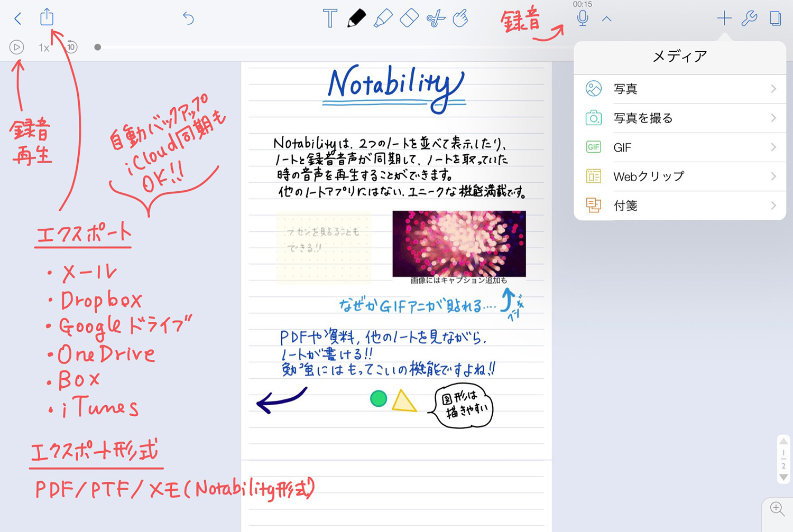Choose 写真 from the media menu
793x532 pixels.
[x=680, y=89]
